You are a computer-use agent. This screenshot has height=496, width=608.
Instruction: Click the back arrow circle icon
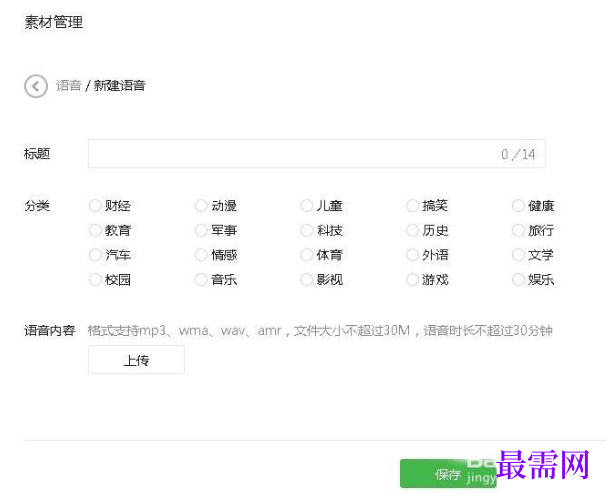click(x=36, y=86)
